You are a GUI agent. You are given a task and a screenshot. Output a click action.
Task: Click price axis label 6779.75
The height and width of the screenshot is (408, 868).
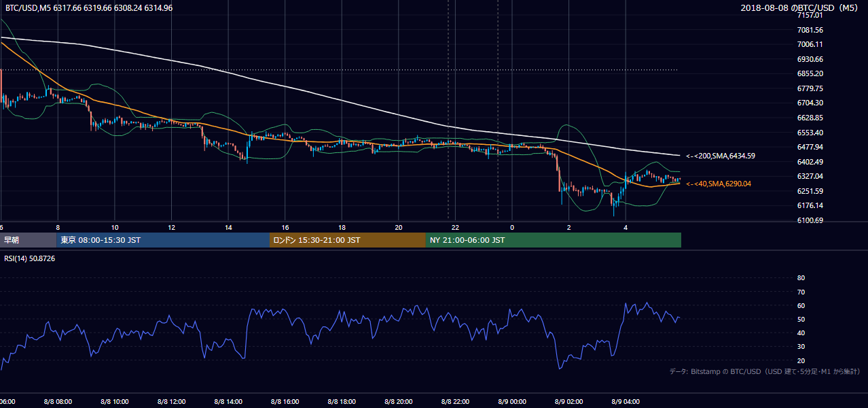[810, 88]
